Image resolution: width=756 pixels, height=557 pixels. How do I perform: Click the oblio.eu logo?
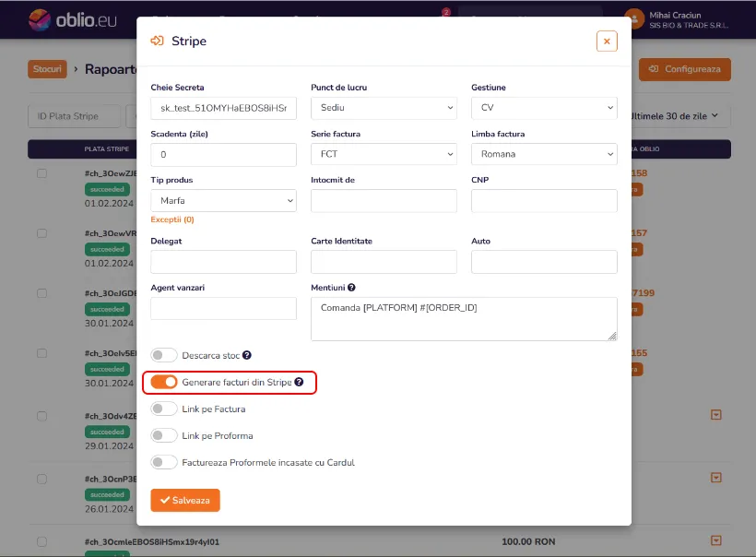(x=72, y=20)
